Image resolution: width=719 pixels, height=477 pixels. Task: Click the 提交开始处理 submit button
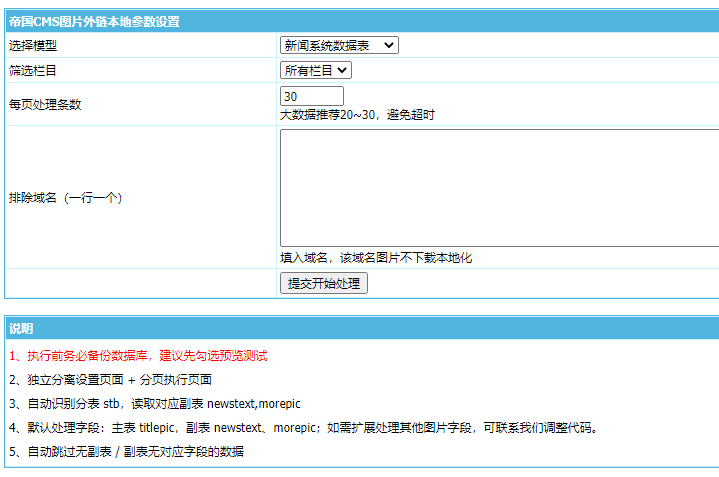[324, 283]
